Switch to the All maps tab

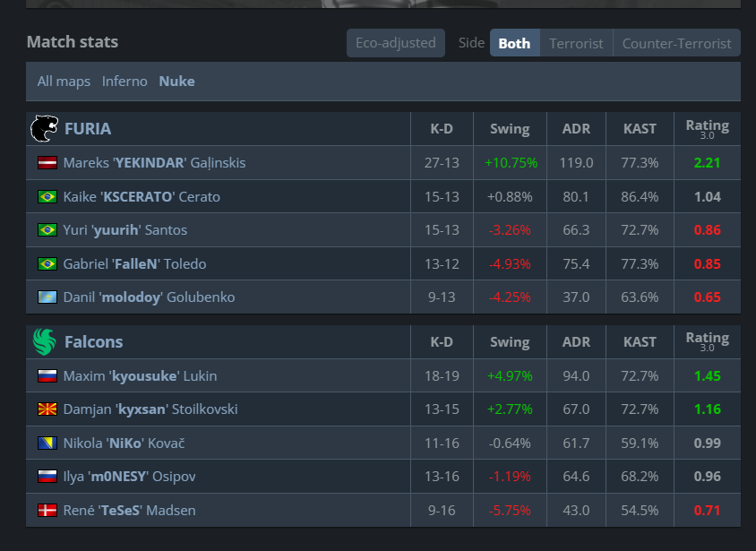point(64,81)
